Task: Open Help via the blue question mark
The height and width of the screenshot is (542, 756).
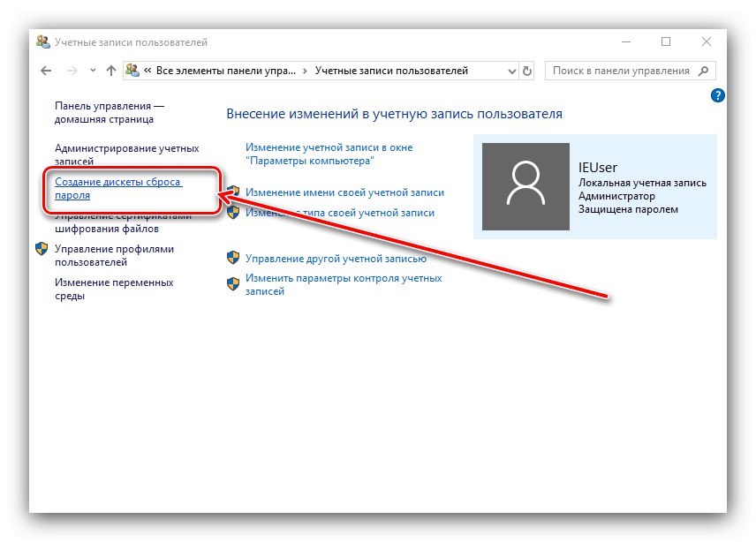Action: pyautogui.click(x=718, y=95)
